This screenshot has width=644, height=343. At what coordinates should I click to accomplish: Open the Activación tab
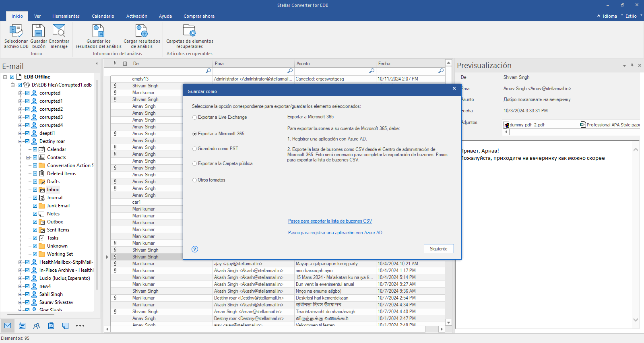137,16
